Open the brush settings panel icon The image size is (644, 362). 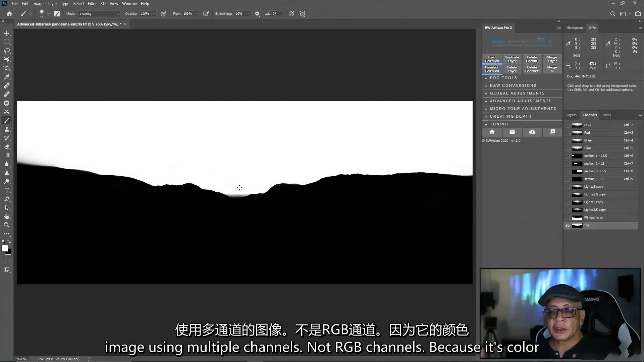pyautogui.click(x=57, y=14)
